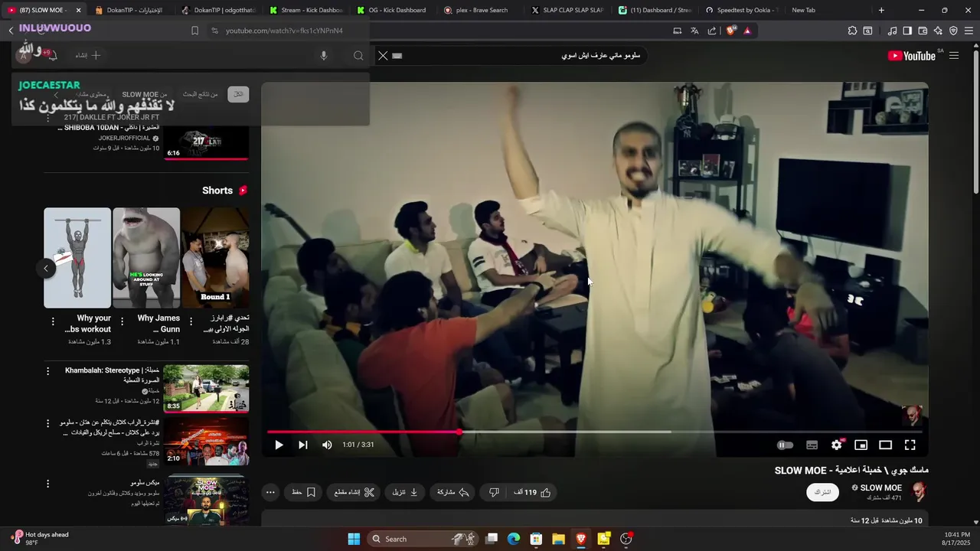980x551 pixels.
Task: Open the Brave Shields lion icon
Action: tap(731, 31)
